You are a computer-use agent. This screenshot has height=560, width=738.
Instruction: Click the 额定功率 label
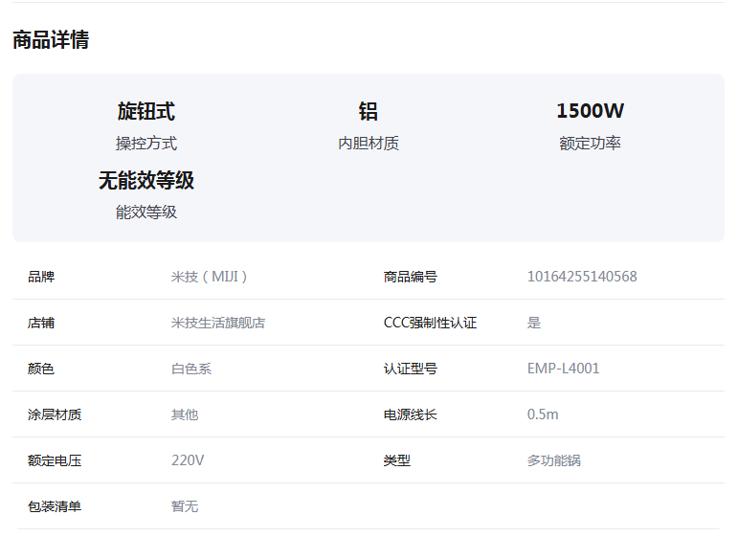[x=591, y=143]
